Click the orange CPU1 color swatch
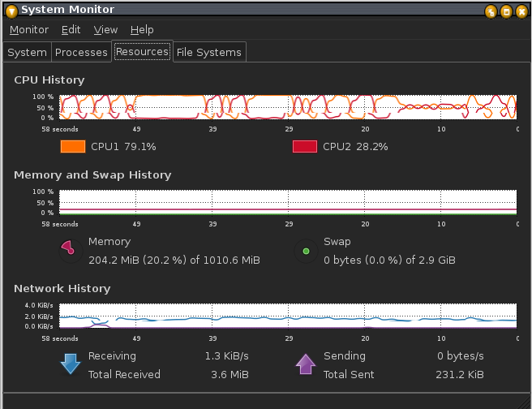The height and width of the screenshot is (409, 532). [72, 147]
